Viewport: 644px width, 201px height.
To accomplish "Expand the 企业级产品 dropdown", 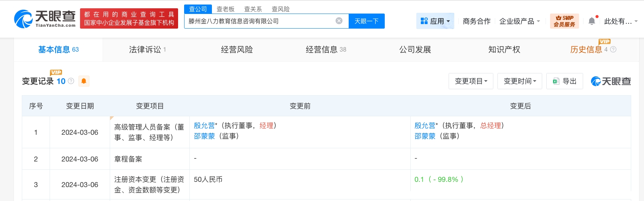I will 520,21.
